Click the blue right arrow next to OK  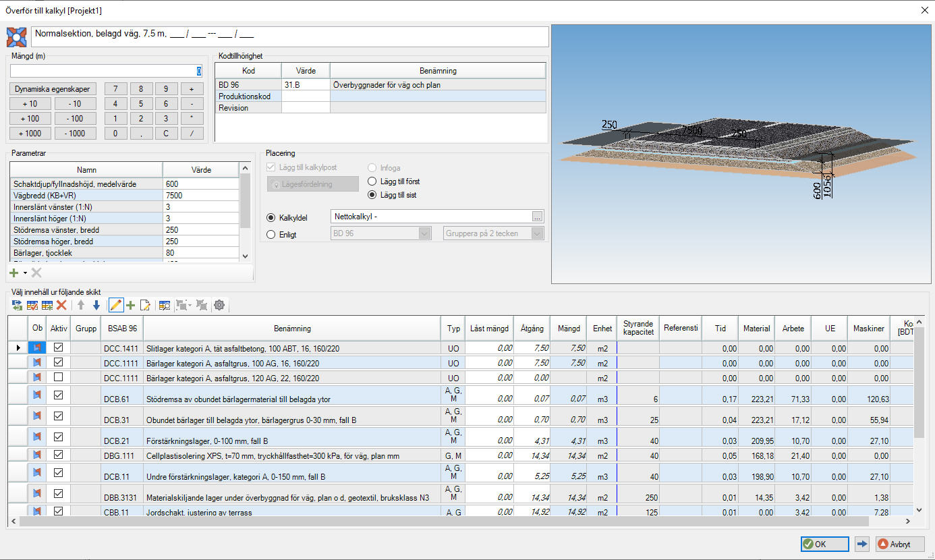[x=861, y=544]
